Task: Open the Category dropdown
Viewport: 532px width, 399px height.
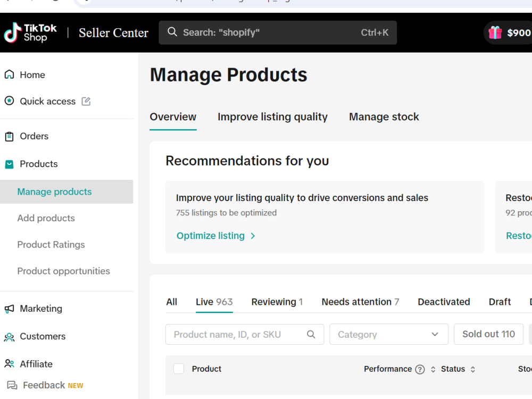Action: tap(389, 334)
